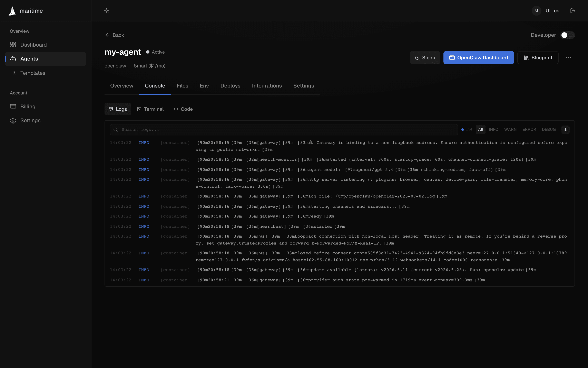Click the log line about non-loopback address
Image resolution: width=588 pixels, height=368 pixels.
pos(340,146)
